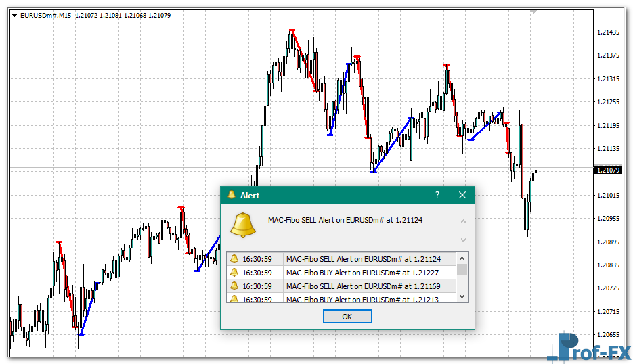Click bell icon of BUY alert at 1.21213 row
Screen dimensions: 633x364
(x=234, y=298)
